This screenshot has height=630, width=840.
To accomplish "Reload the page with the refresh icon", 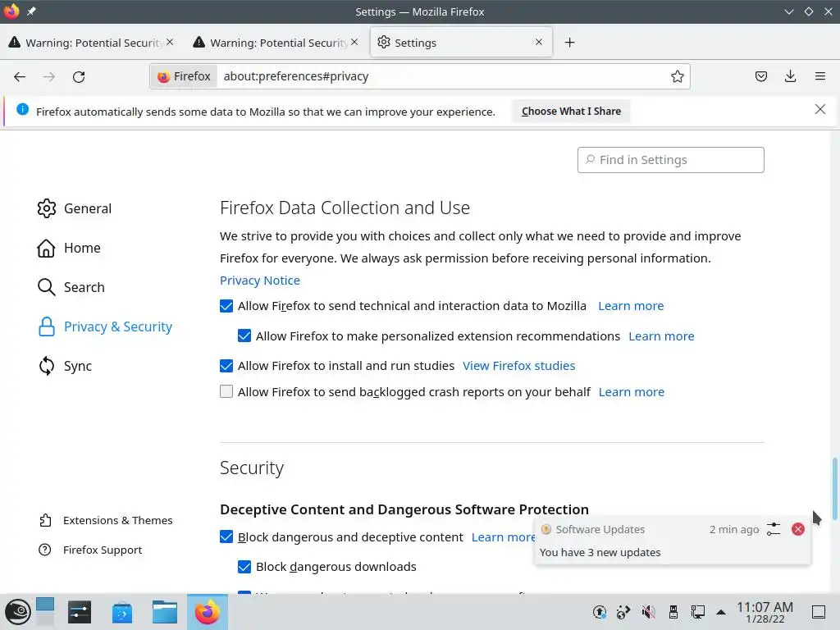I will pos(79,76).
